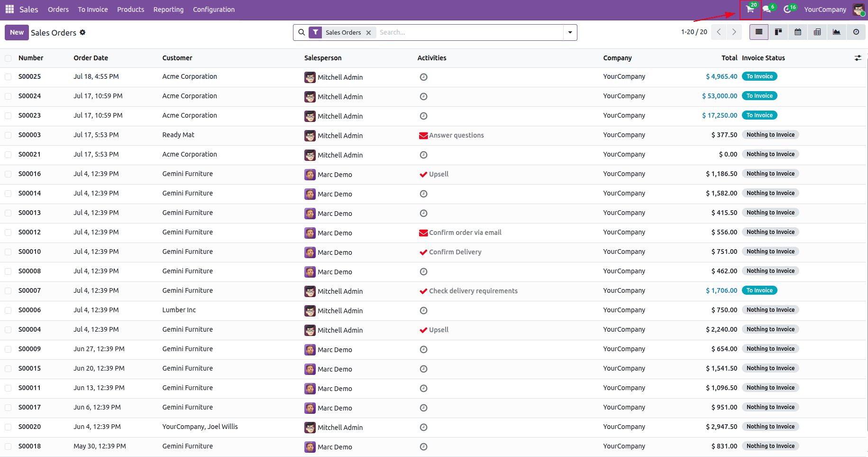The width and height of the screenshot is (868, 457).
Task: Click customer Ready Mat
Action: tap(178, 135)
